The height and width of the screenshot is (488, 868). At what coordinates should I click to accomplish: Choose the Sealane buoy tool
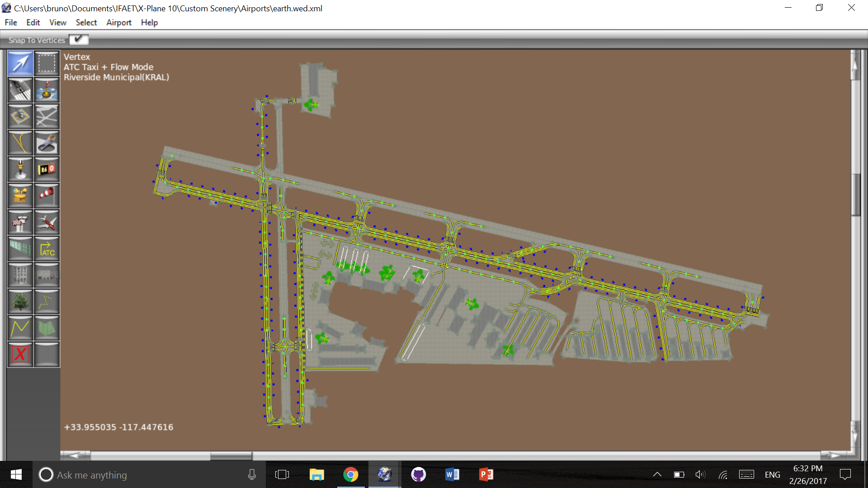click(47, 89)
